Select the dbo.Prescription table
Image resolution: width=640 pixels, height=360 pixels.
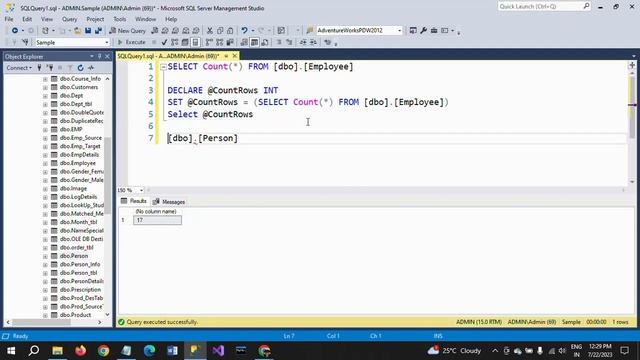[x=80, y=290]
